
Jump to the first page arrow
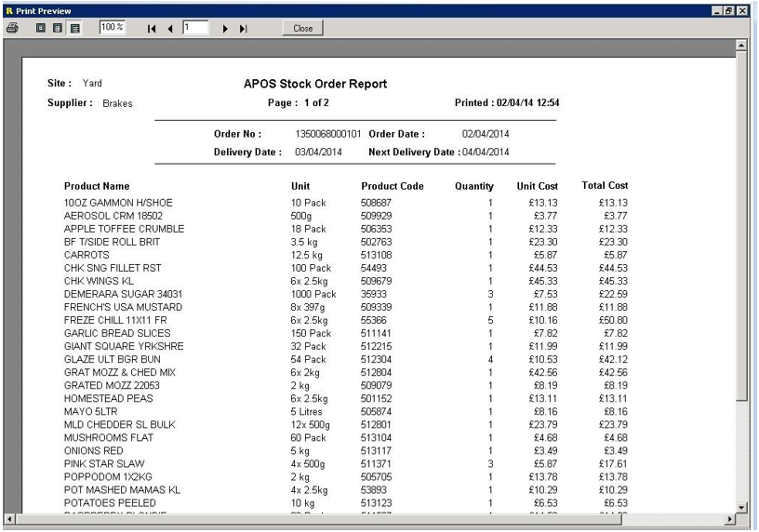153,29
